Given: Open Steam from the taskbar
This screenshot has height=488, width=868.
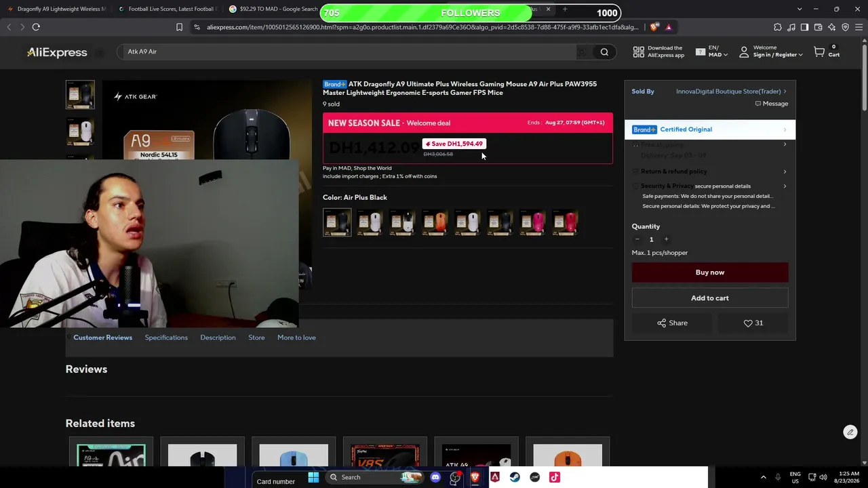Looking at the screenshot, I should pos(515,477).
